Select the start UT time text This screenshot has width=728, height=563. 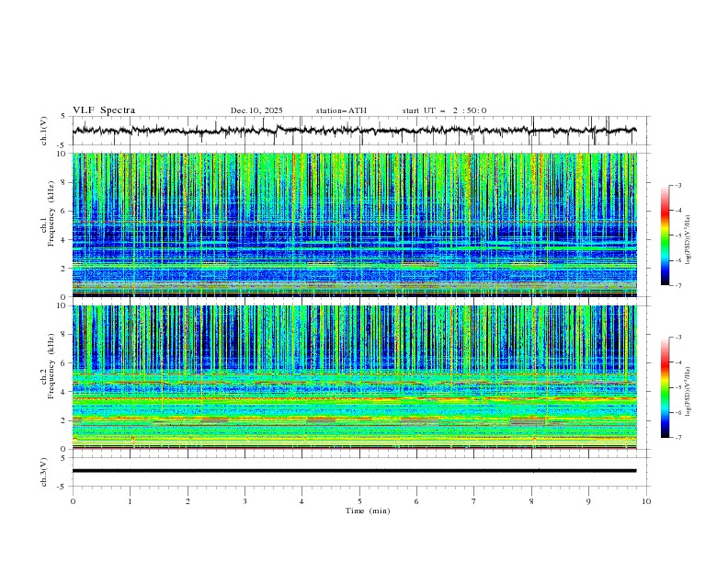pos(444,110)
